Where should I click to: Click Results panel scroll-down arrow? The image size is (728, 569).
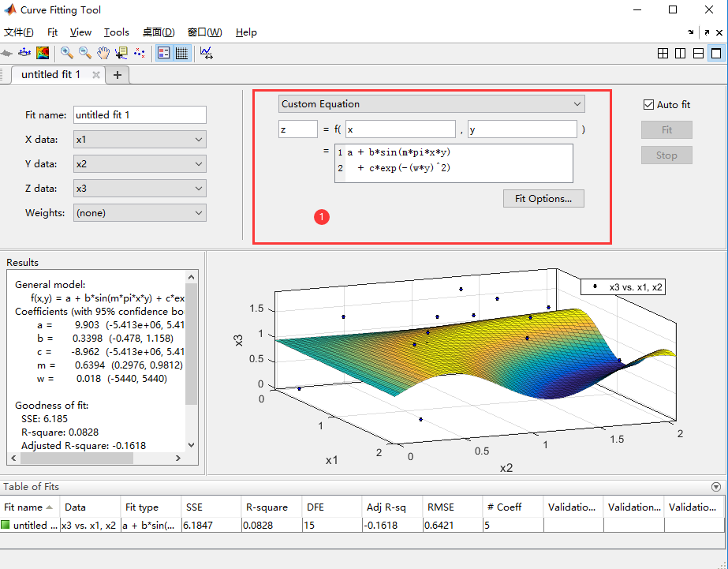tap(192, 444)
